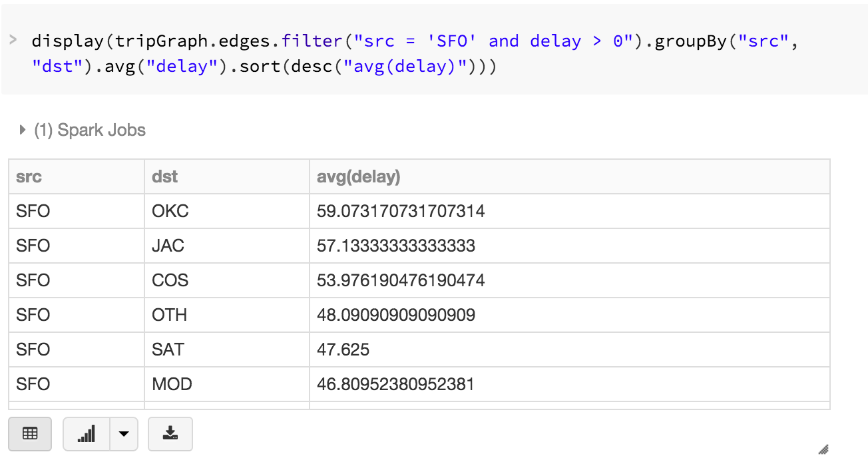Sort by the src column header

point(29,176)
